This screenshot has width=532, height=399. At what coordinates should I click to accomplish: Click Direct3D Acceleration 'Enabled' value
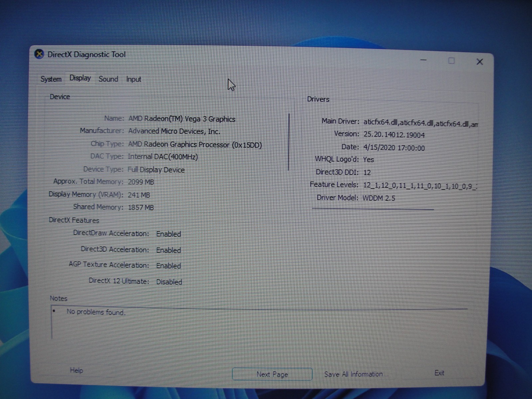169,250
